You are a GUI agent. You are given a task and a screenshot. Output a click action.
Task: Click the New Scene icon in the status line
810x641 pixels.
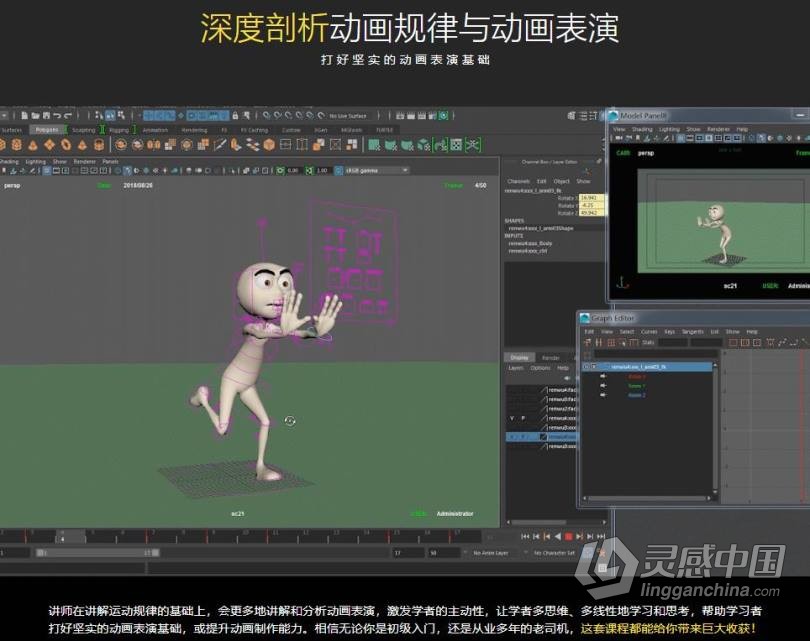[24, 115]
